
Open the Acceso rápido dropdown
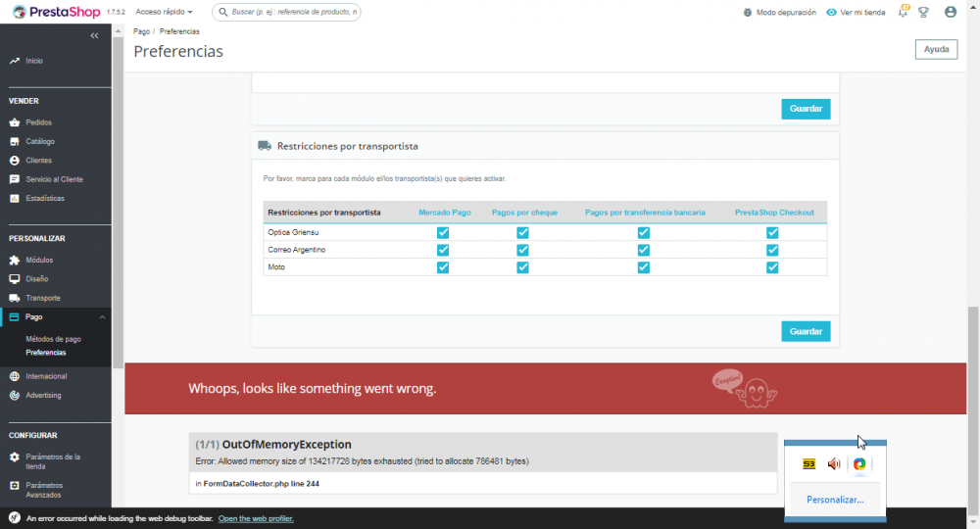pos(165,12)
